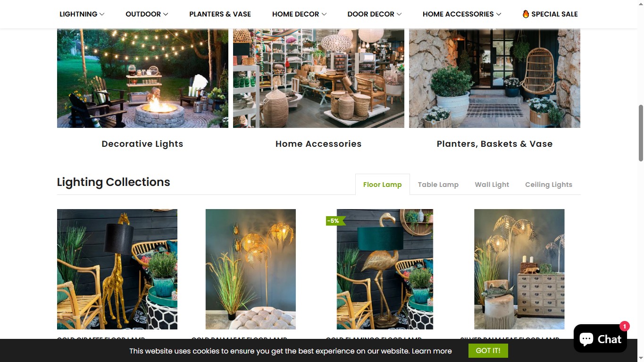Image resolution: width=644 pixels, height=362 pixels.
Task: Switch to the Wall Light tab
Action: coord(492,185)
